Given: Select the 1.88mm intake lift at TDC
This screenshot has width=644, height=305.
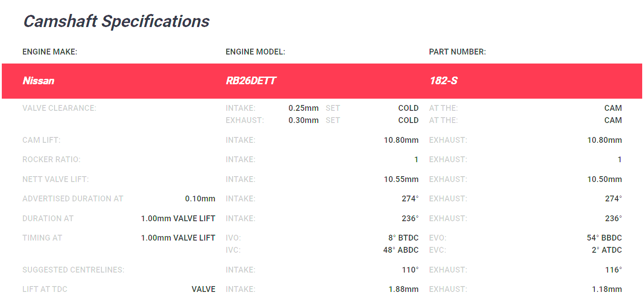Looking at the screenshot, I should [x=403, y=289].
